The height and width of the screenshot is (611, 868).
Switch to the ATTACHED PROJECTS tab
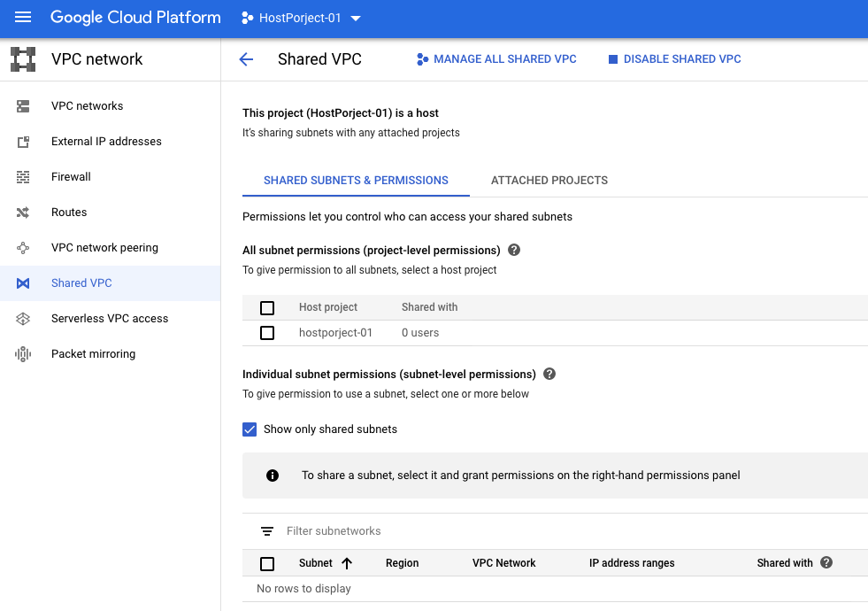549,180
